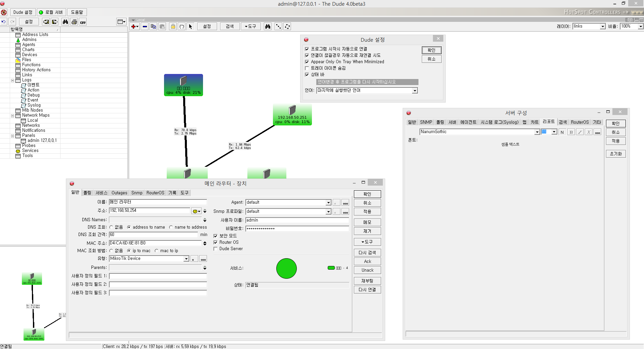Toggle the '상태 바' checkbox
Image resolution: width=644 pixels, height=349 pixels.
[x=307, y=75]
